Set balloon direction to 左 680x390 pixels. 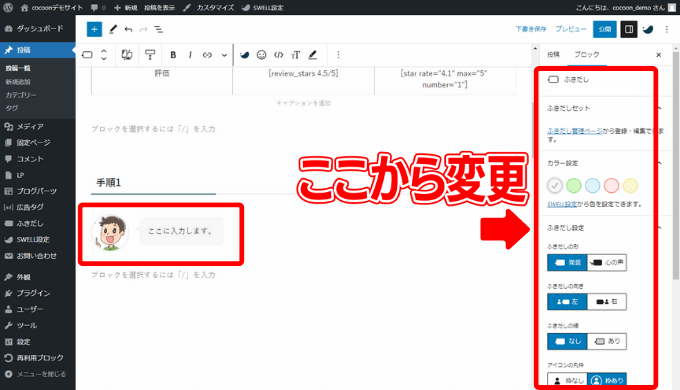pyautogui.click(x=567, y=302)
